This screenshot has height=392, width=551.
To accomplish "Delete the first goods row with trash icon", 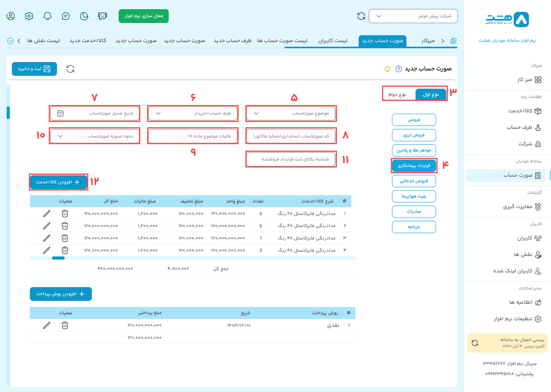I will 65,214.
